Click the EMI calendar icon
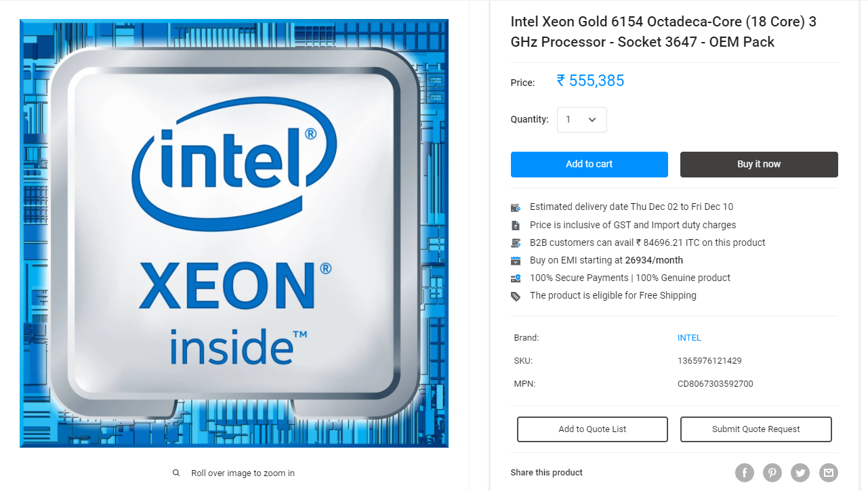 point(516,260)
